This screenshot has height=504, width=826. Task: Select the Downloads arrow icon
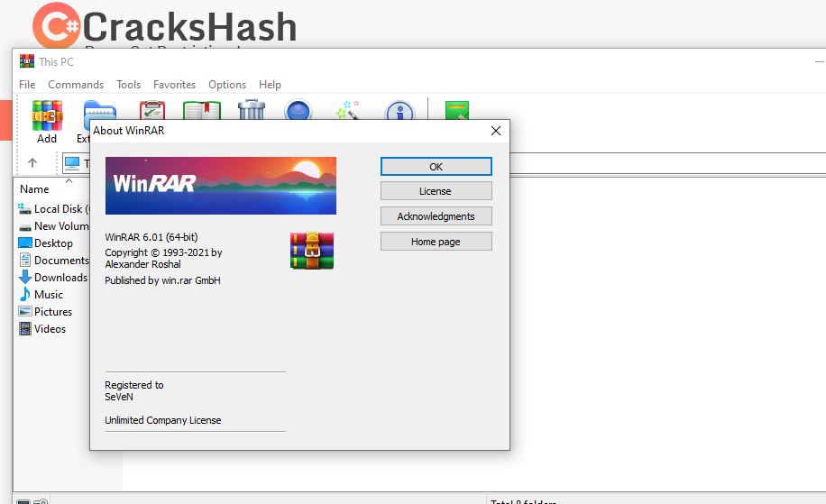[24, 277]
